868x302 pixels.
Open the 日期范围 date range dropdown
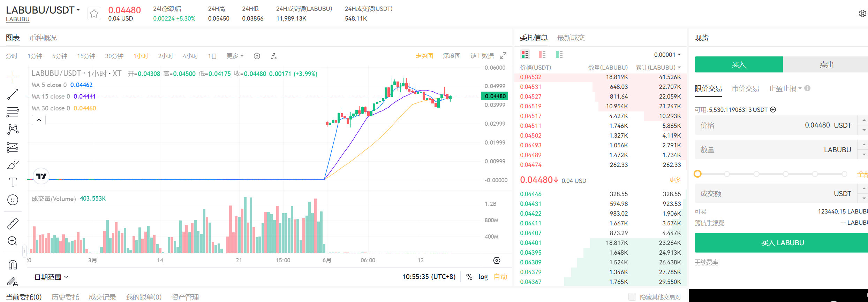tap(51, 277)
